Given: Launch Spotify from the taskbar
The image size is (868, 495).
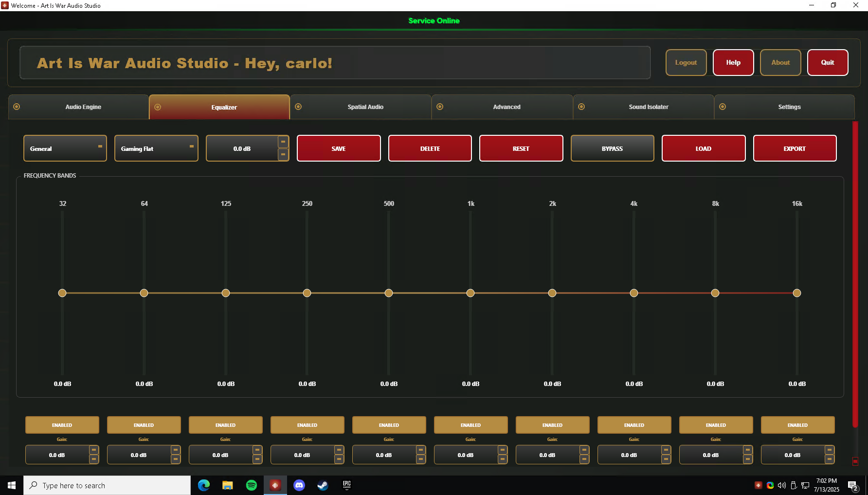Looking at the screenshot, I should (x=252, y=485).
